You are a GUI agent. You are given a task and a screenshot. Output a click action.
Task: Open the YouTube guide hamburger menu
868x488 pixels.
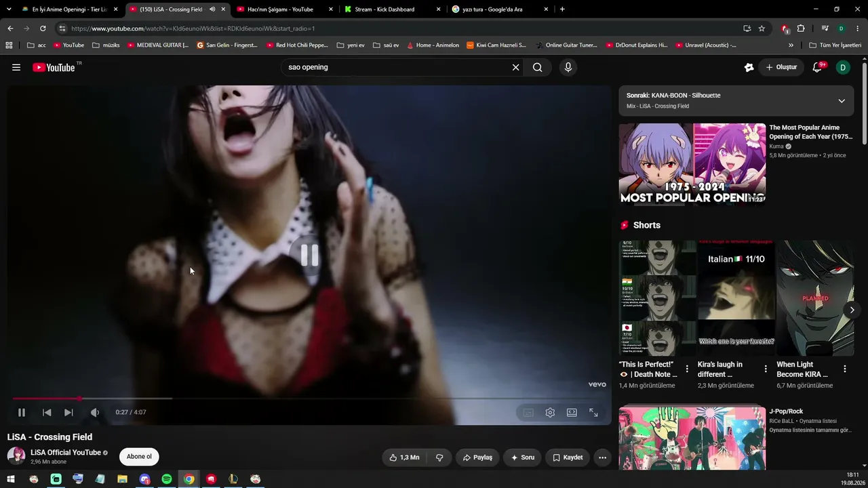(x=16, y=67)
